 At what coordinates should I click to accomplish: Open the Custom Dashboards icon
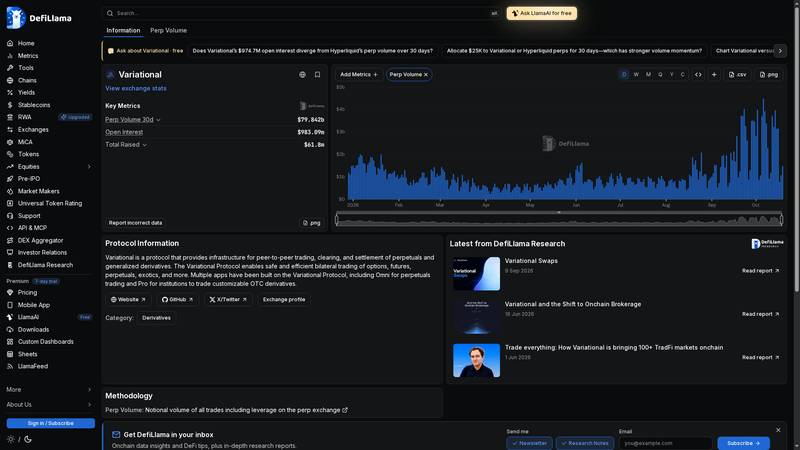10,342
